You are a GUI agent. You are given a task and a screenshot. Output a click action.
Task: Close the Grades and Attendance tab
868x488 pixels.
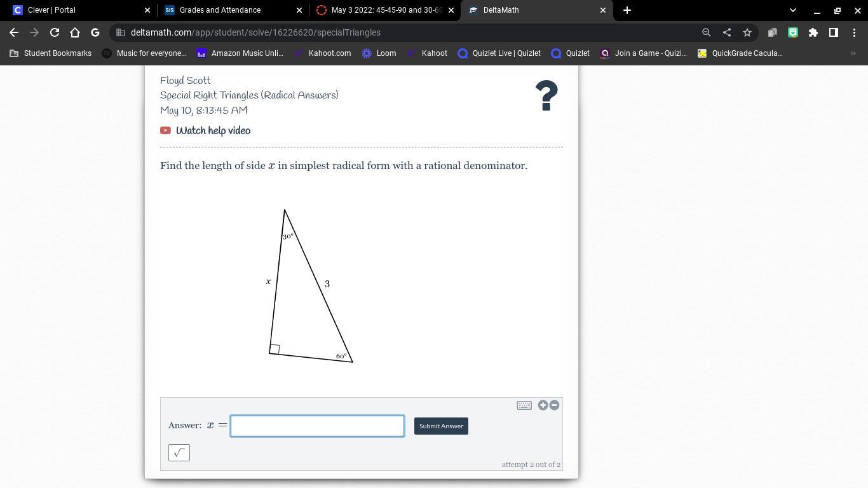point(299,10)
